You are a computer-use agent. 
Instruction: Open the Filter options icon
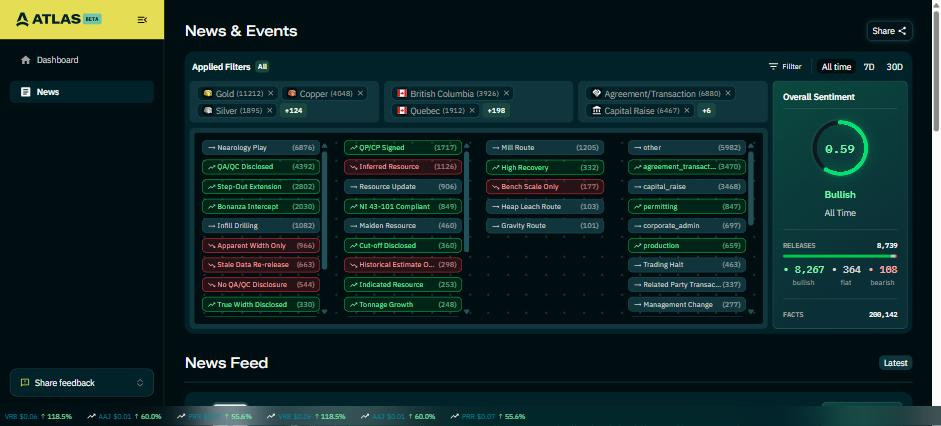click(x=774, y=67)
